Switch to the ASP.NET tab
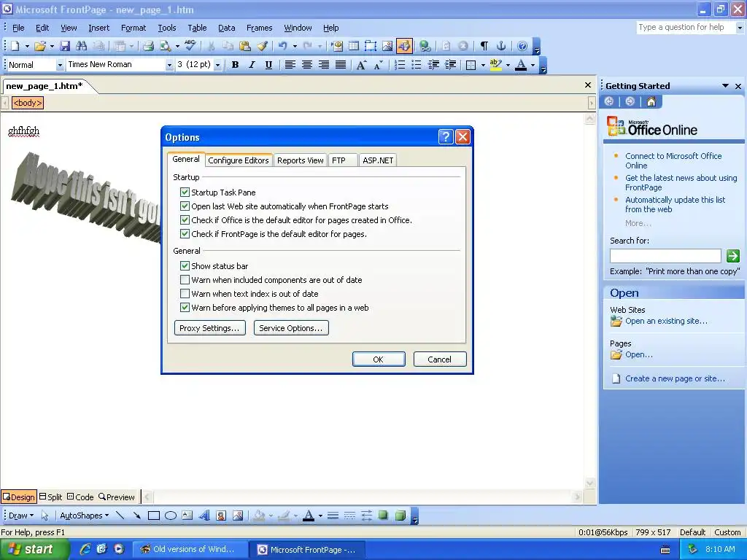747x560 pixels. [378, 160]
